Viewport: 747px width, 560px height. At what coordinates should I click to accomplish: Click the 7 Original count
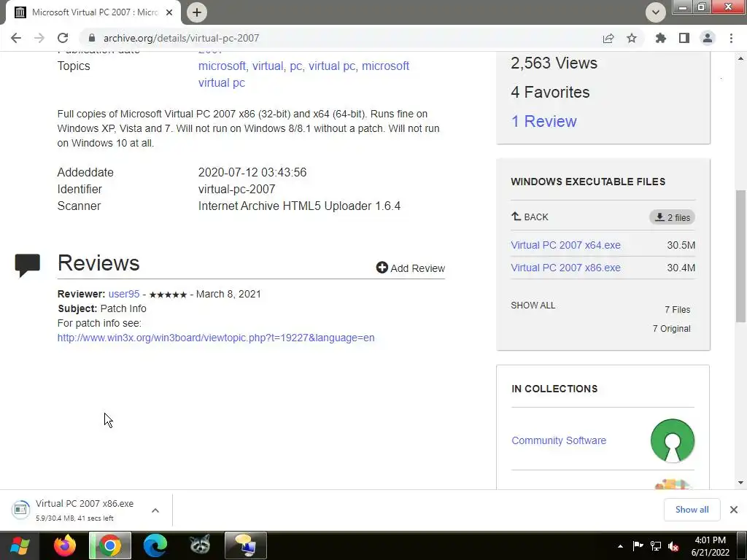[671, 329]
